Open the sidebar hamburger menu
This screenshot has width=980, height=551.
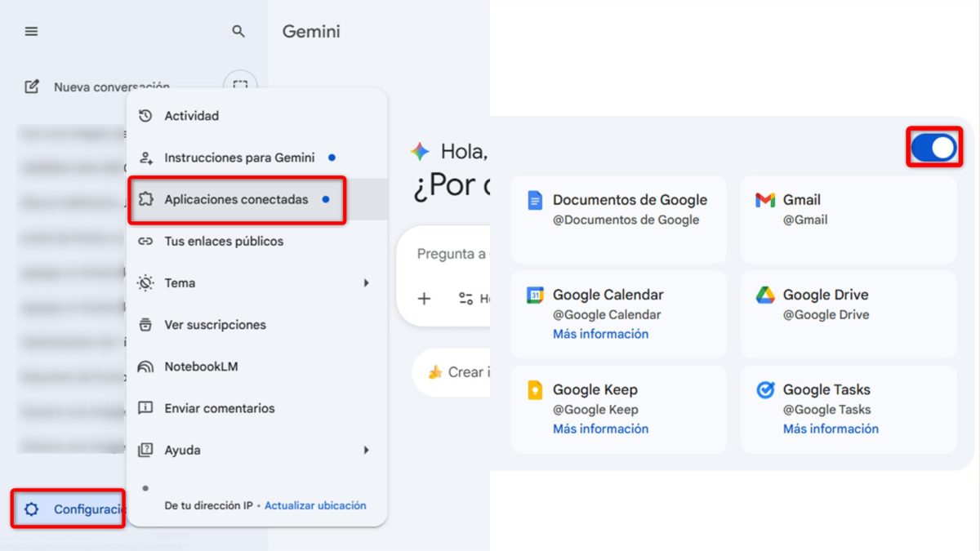(31, 31)
